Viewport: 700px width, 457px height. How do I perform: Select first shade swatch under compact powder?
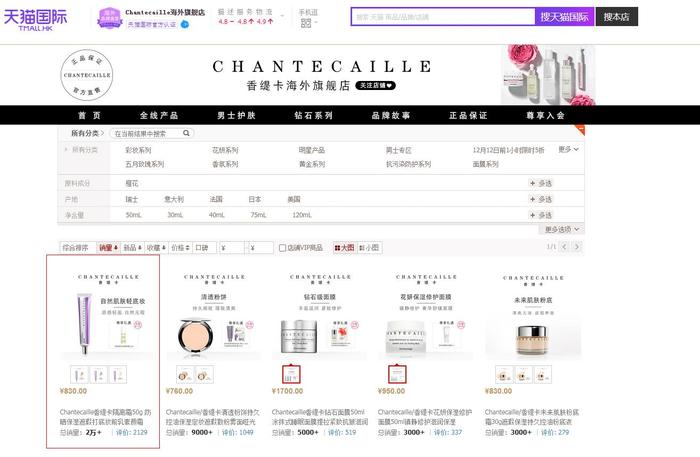click(185, 374)
